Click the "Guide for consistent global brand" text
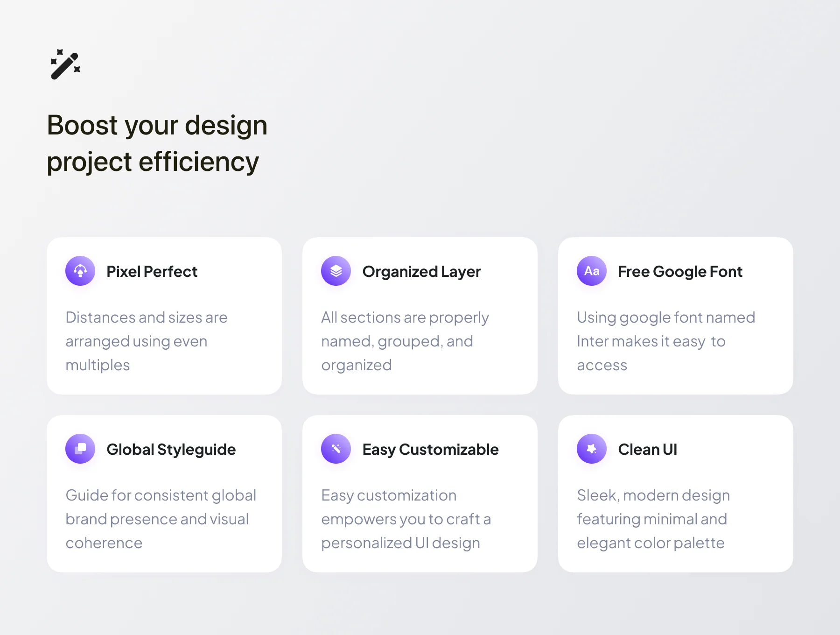 (161, 519)
